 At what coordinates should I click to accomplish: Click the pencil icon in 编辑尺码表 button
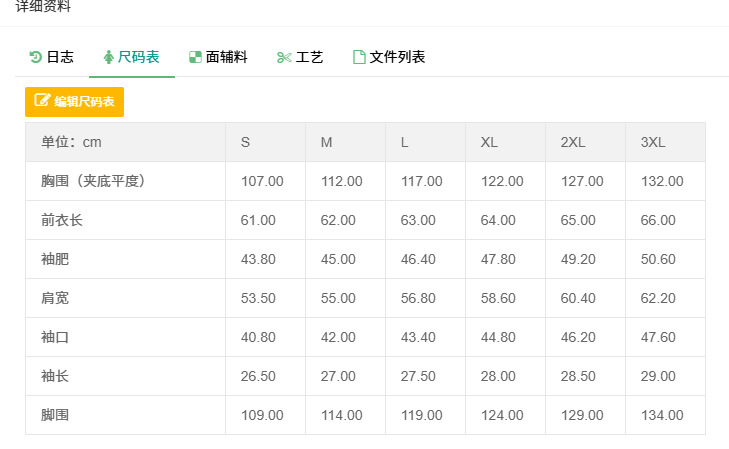coord(42,101)
